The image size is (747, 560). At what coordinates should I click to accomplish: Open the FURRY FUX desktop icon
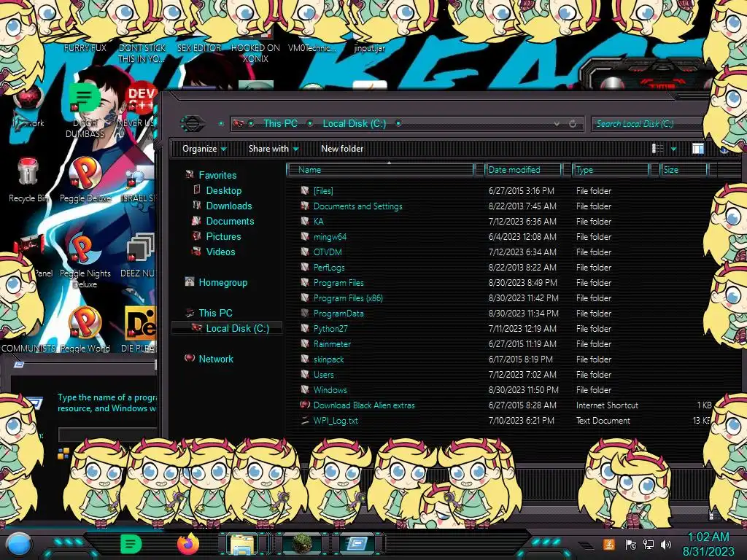[85, 47]
